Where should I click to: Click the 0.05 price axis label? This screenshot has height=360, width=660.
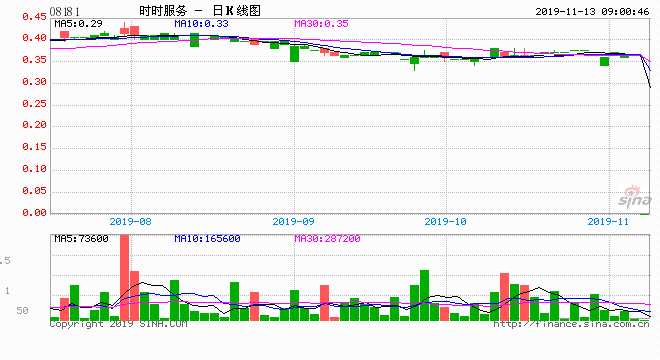pyautogui.click(x=34, y=191)
